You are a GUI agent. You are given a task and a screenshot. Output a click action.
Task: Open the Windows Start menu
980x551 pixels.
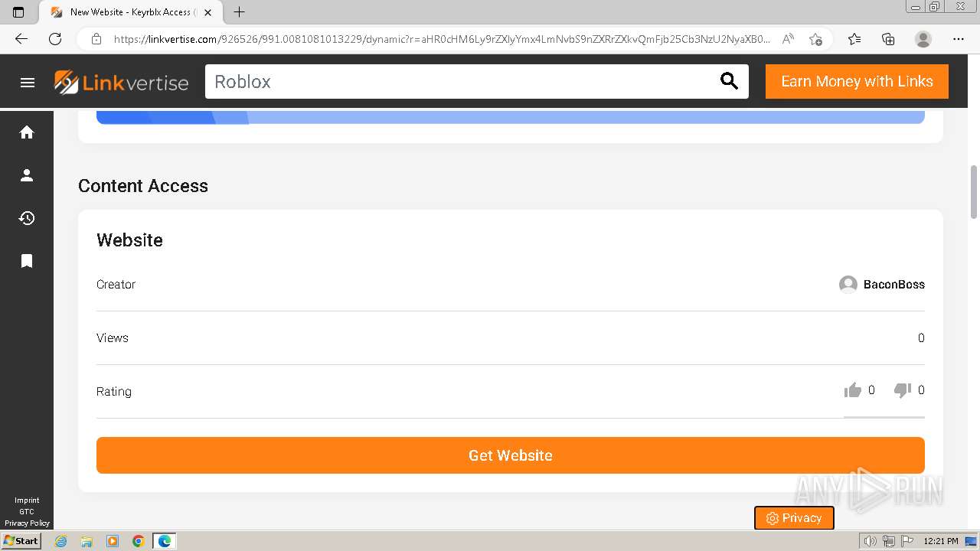(21, 541)
